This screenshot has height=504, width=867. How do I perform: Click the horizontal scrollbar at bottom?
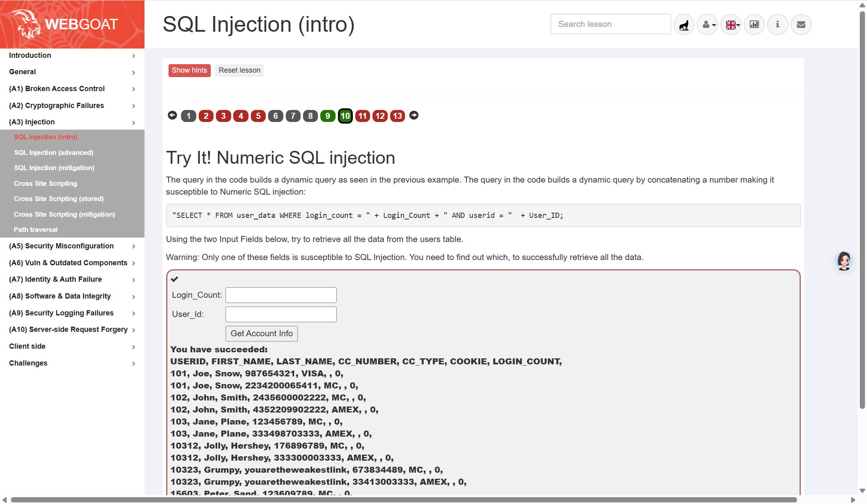pos(403,500)
